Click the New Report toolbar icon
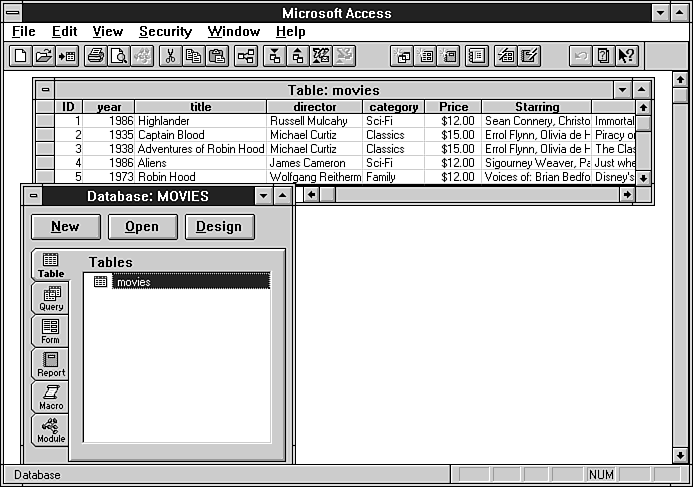The image size is (693, 487). pos(449,56)
